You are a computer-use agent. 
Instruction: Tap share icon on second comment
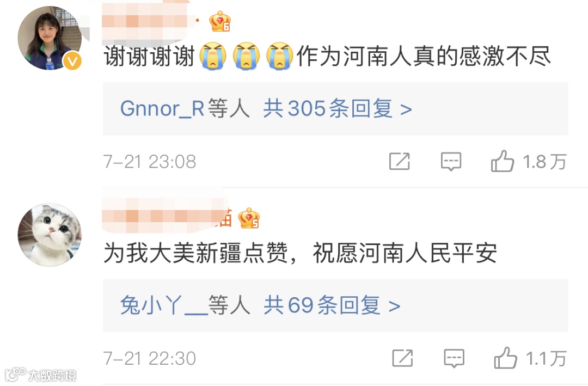point(402,358)
